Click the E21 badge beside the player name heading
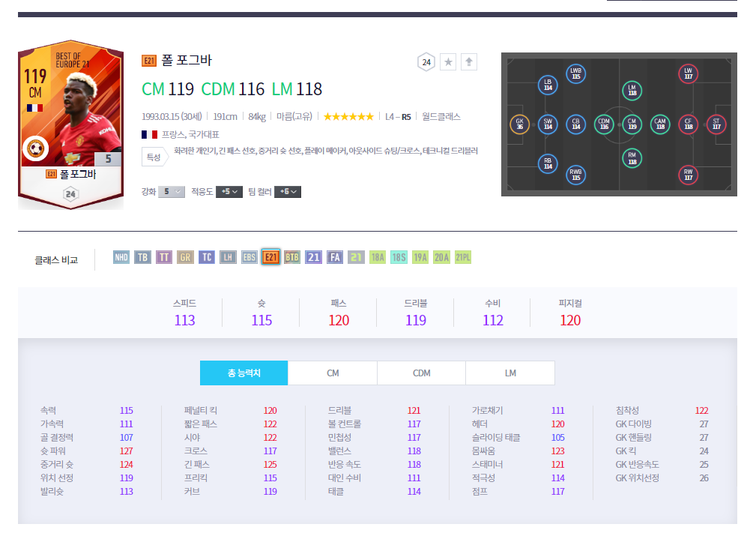756x539 pixels. pyautogui.click(x=149, y=61)
